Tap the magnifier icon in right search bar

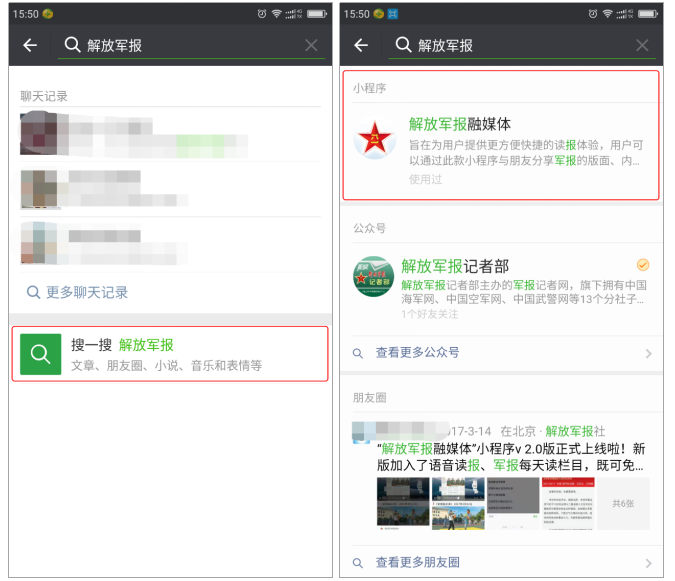click(x=403, y=44)
